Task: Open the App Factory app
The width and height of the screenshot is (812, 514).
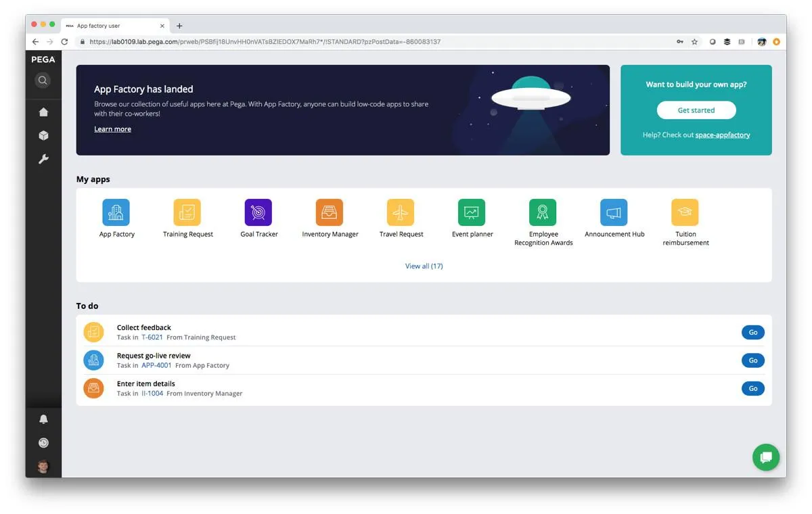Action: pos(116,212)
